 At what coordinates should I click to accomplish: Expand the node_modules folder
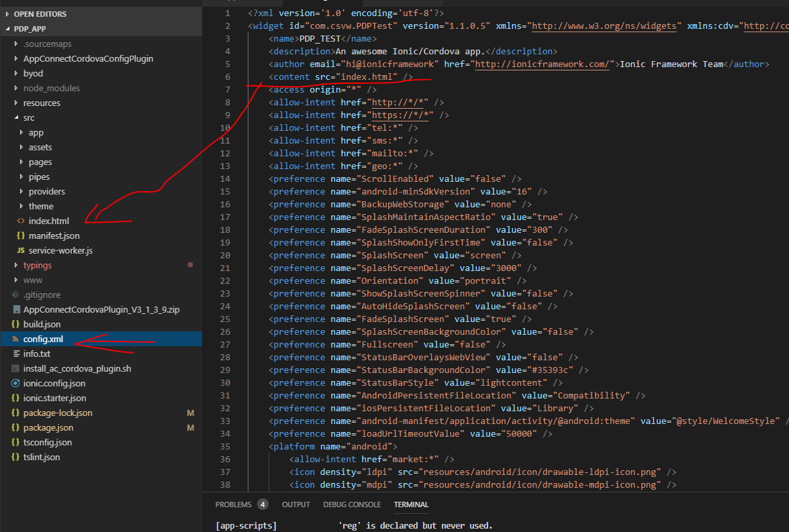pos(16,88)
